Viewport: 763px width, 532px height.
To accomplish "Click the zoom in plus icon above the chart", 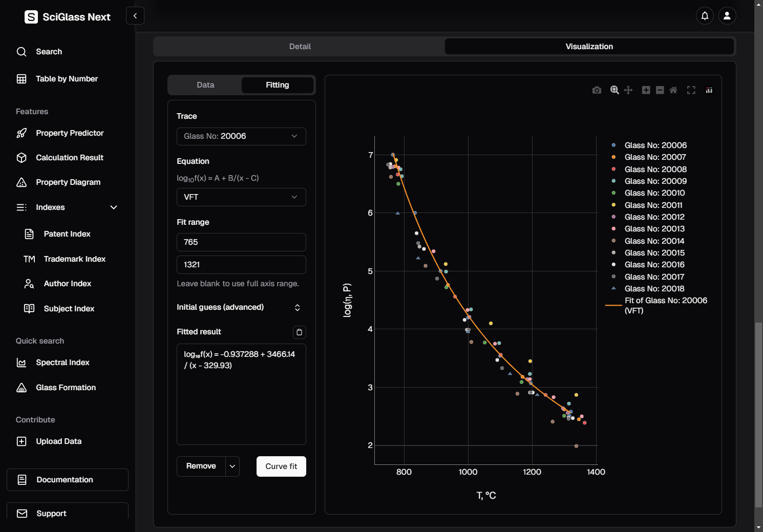I will (646, 90).
